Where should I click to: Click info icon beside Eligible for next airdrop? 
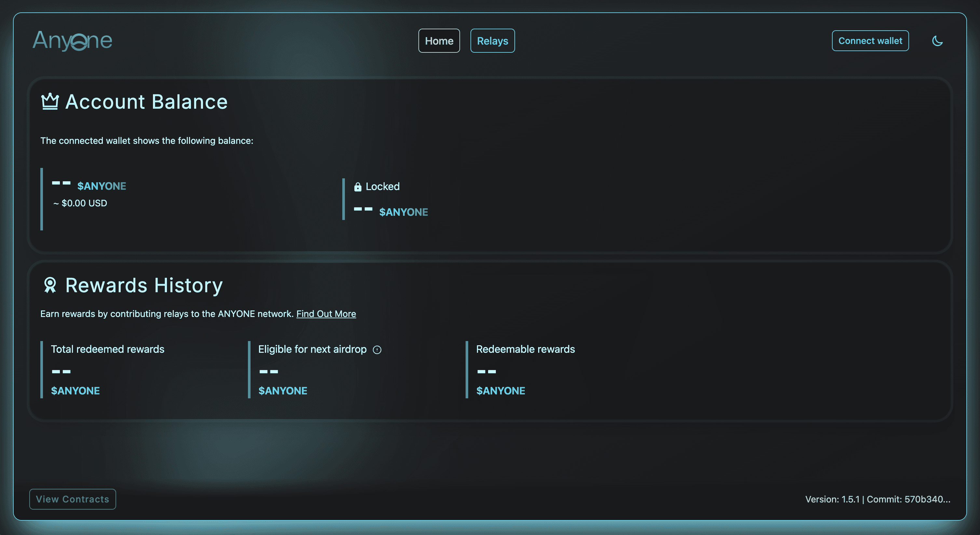(x=377, y=350)
